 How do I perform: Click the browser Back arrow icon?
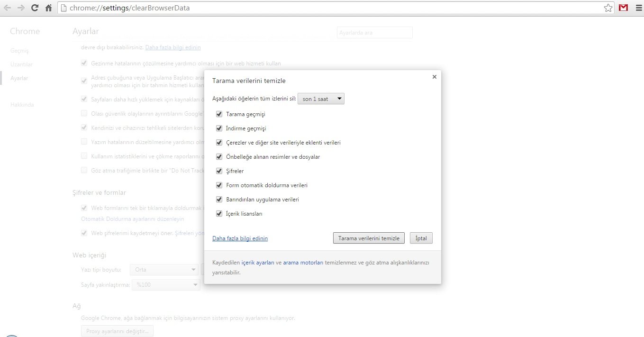coord(8,8)
